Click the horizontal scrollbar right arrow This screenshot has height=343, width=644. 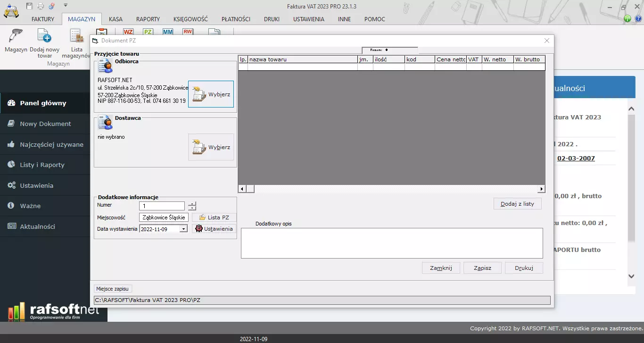pyautogui.click(x=541, y=188)
